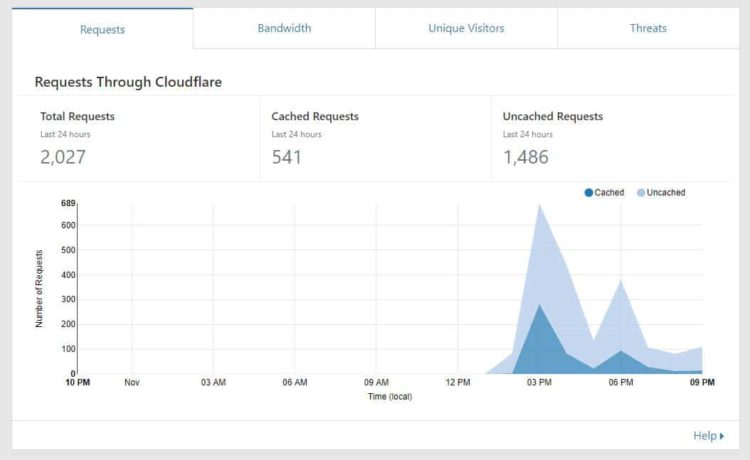Click the Cached Requests count 541

click(x=287, y=157)
